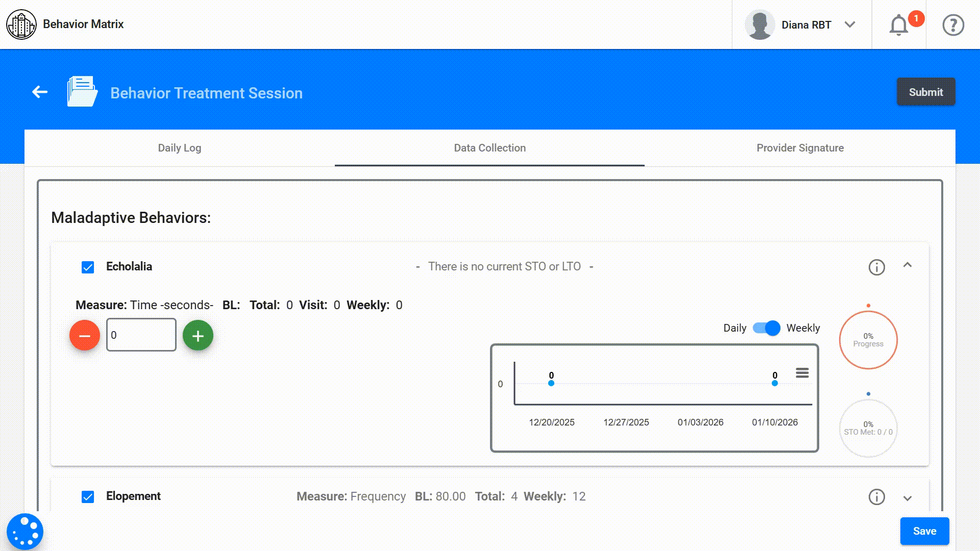Viewport: 980px width, 551px height.
Task: Switch to the Daily Log tab
Action: 180,148
